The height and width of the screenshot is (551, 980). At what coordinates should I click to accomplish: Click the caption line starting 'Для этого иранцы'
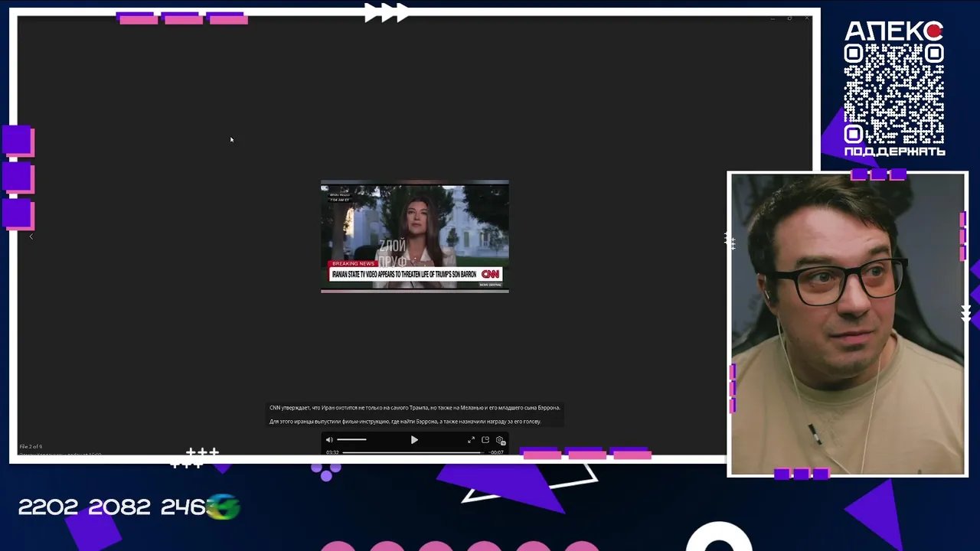pos(405,422)
